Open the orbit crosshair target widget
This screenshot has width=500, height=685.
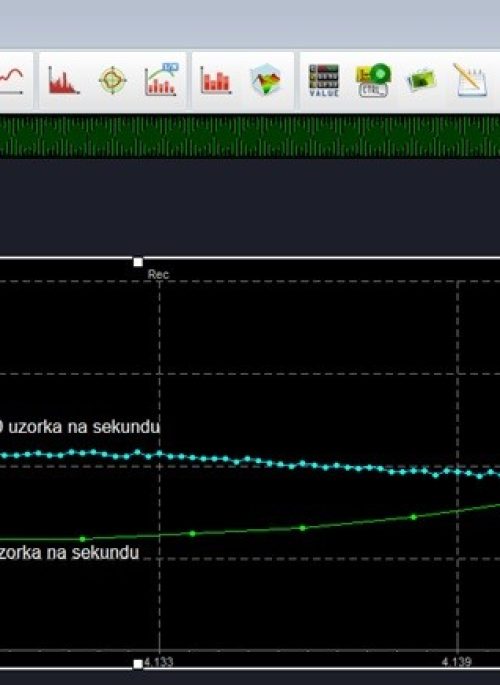[x=113, y=80]
